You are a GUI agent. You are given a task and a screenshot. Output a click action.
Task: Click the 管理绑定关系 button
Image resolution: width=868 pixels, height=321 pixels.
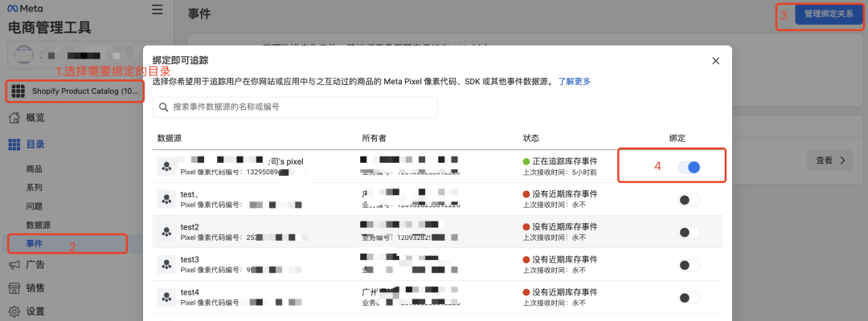point(829,14)
